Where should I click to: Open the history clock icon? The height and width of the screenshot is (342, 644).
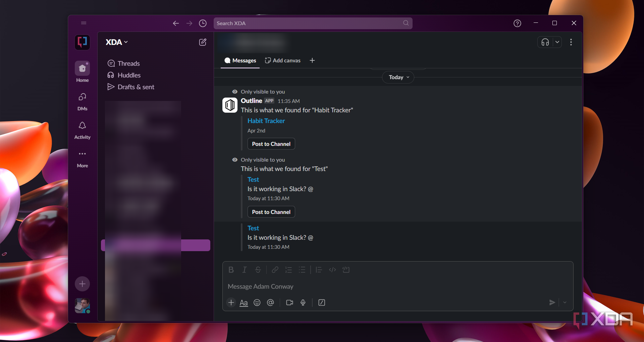point(203,23)
